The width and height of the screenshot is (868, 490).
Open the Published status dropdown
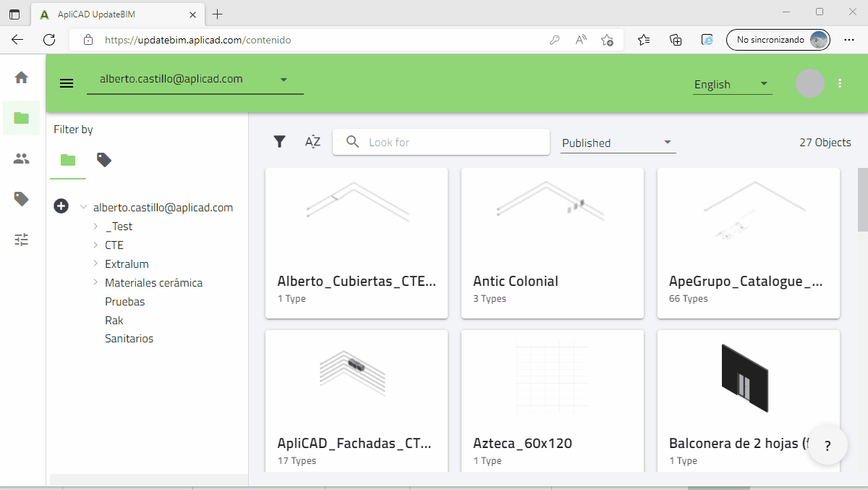point(618,143)
